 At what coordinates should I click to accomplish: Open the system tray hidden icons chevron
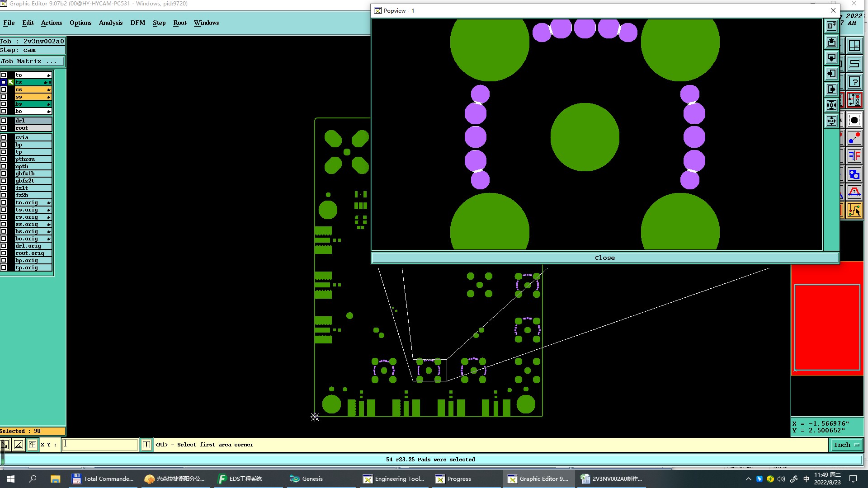[x=748, y=479]
